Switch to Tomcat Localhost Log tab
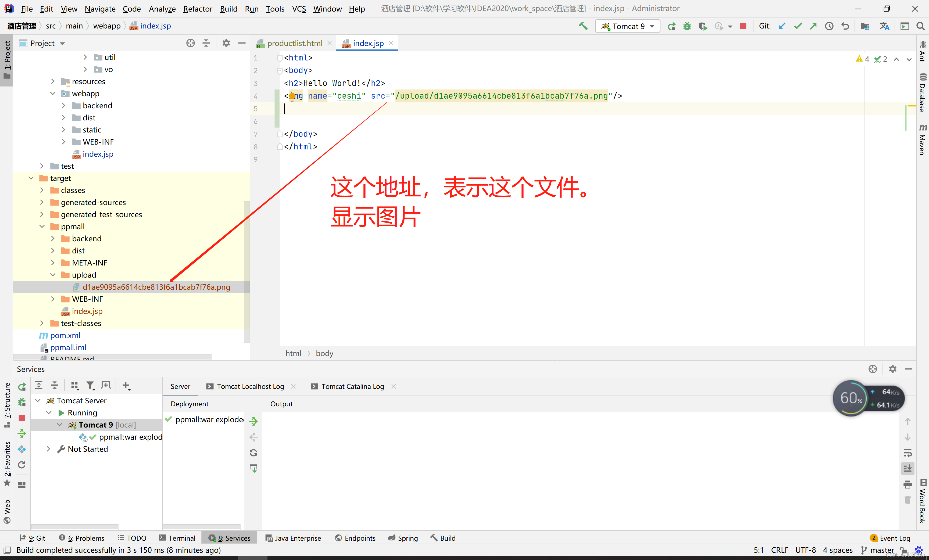Screen dimensions: 929x560 pos(250,386)
